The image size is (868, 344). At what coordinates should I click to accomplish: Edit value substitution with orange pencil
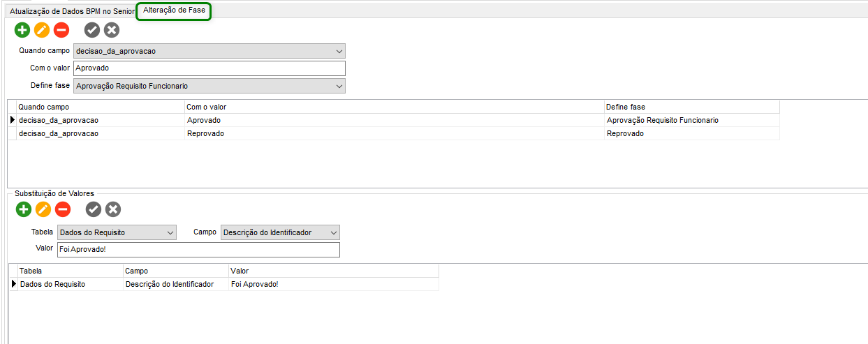point(43,209)
